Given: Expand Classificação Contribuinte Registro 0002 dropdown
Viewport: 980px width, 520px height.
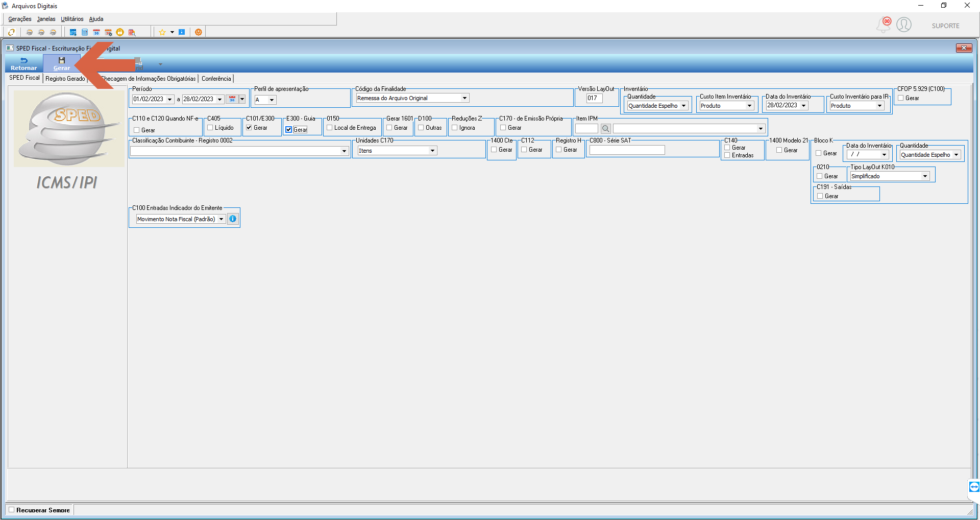Looking at the screenshot, I should [x=344, y=151].
